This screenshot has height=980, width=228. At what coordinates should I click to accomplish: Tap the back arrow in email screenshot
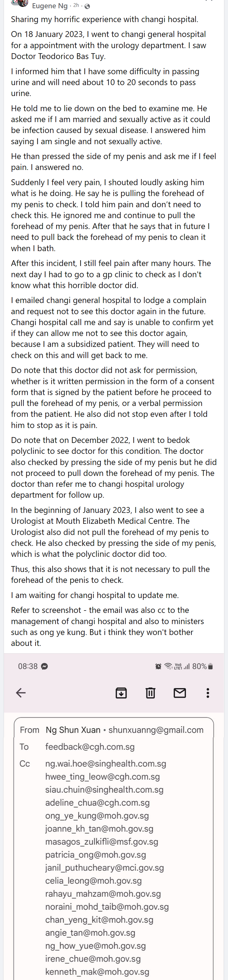21,693
